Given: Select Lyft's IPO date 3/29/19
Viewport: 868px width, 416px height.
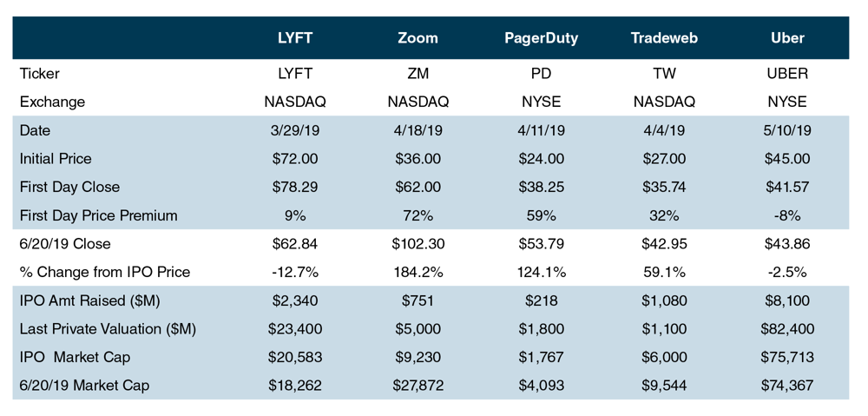Looking at the screenshot, I should 295,130.
